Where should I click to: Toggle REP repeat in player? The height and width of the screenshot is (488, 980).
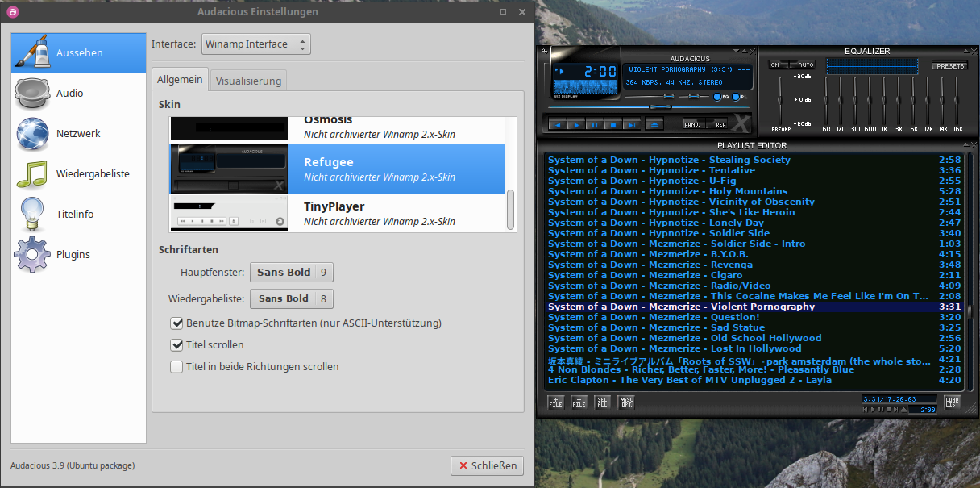click(x=717, y=124)
